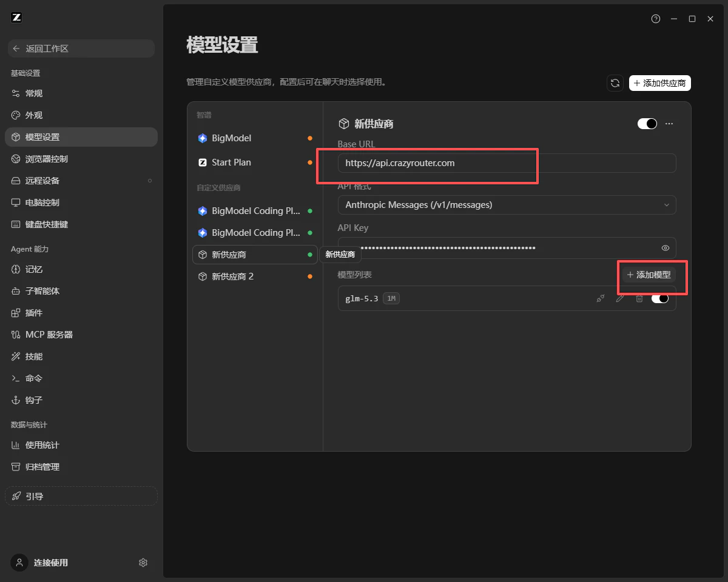Image resolution: width=728 pixels, height=582 pixels.
Task: Go to 记忆 memory settings
Action: point(81,269)
